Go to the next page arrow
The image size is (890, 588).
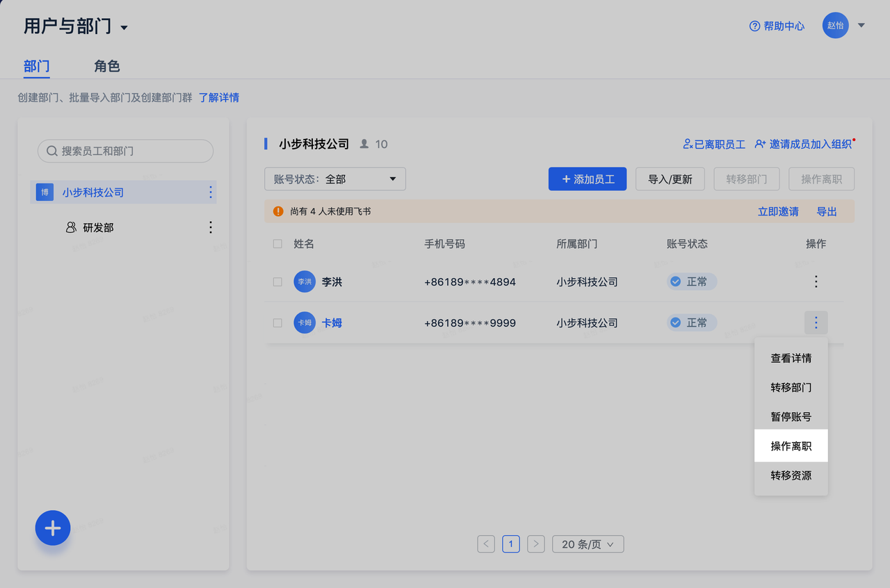pyautogui.click(x=535, y=544)
